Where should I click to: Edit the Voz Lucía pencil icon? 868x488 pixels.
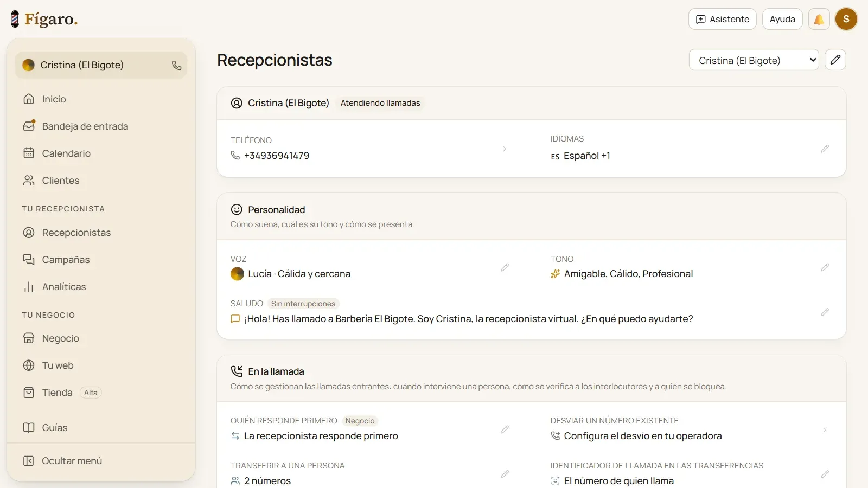coord(505,267)
